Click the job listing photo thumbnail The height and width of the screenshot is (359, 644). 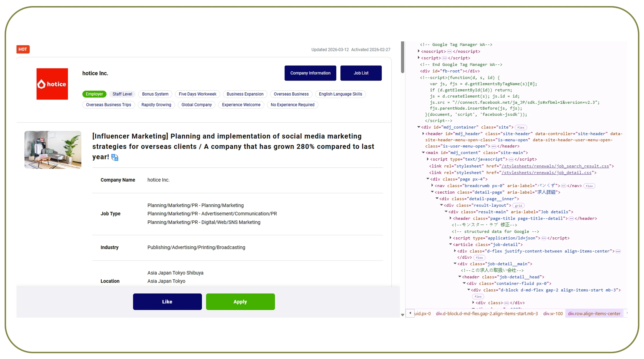[53, 150]
